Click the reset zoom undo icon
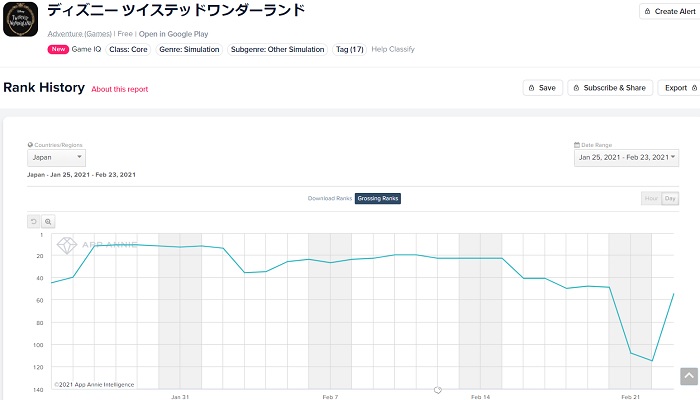 pyautogui.click(x=33, y=221)
